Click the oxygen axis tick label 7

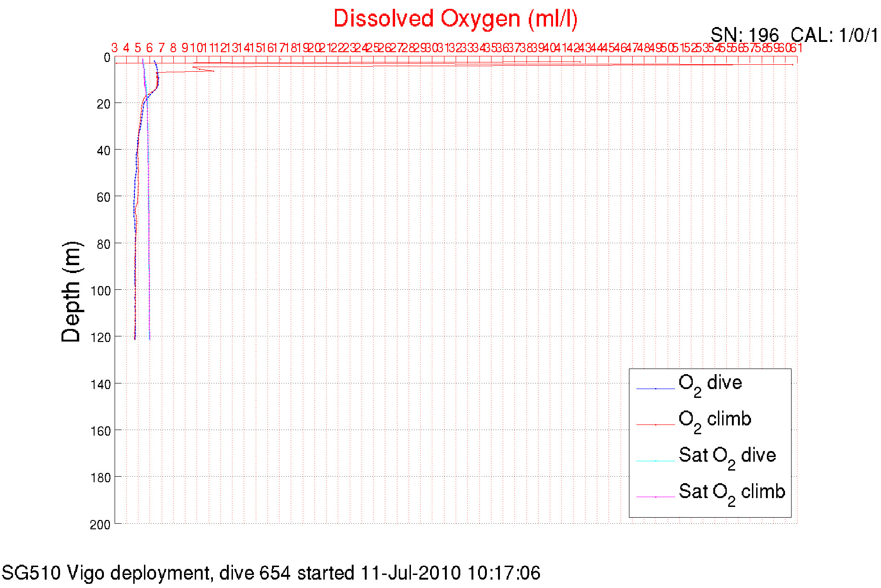pos(161,48)
